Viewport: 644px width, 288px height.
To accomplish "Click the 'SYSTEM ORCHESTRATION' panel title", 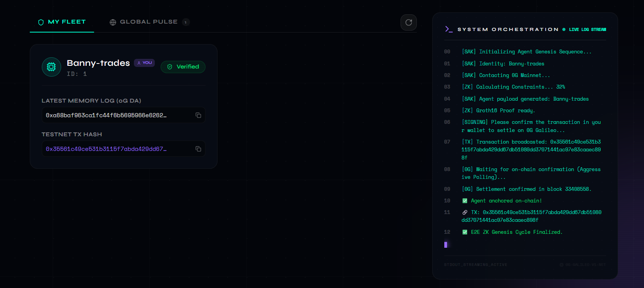I will [x=508, y=29].
